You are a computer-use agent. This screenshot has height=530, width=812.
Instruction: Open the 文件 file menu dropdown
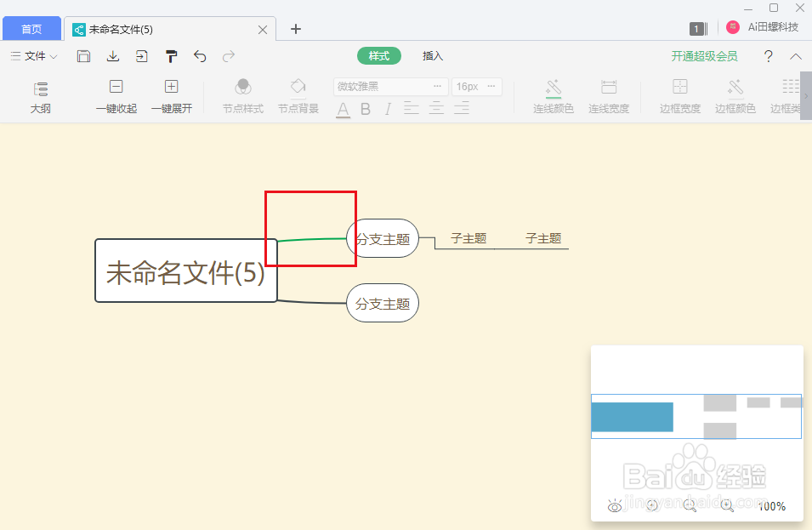click(x=34, y=56)
